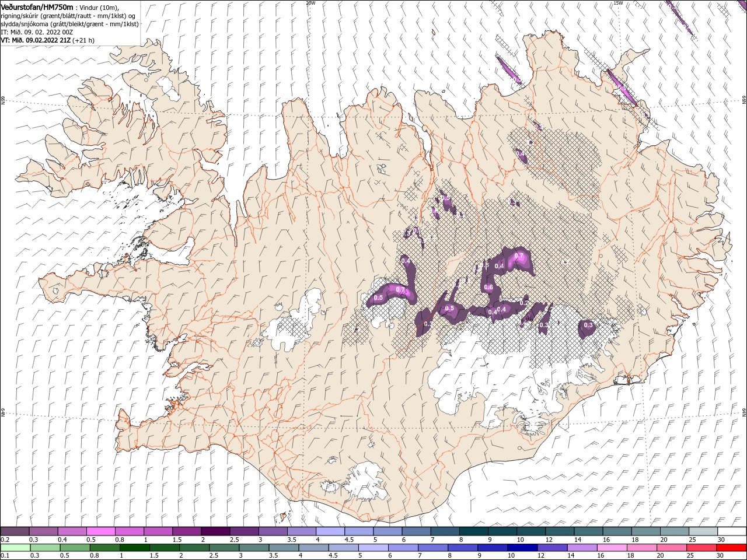Pick the deep blue 10–12 swatch, lower legend row
747x560 pixels.
[x=522, y=547]
